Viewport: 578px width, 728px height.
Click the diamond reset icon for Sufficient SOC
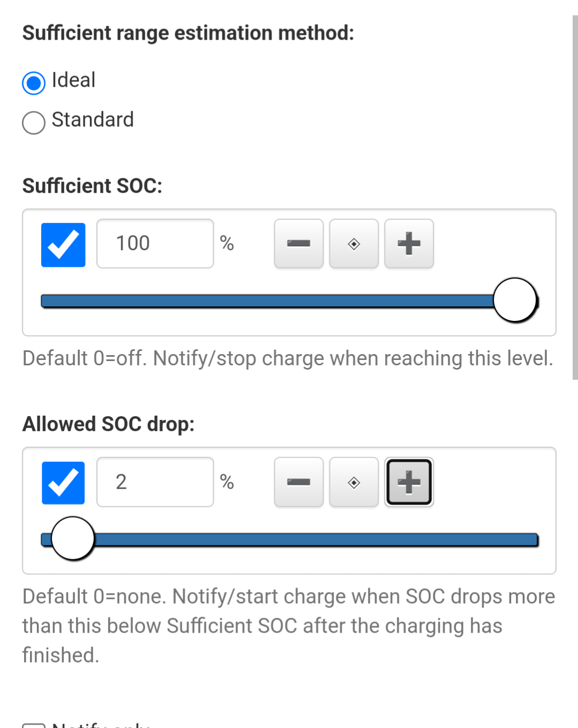coord(354,244)
